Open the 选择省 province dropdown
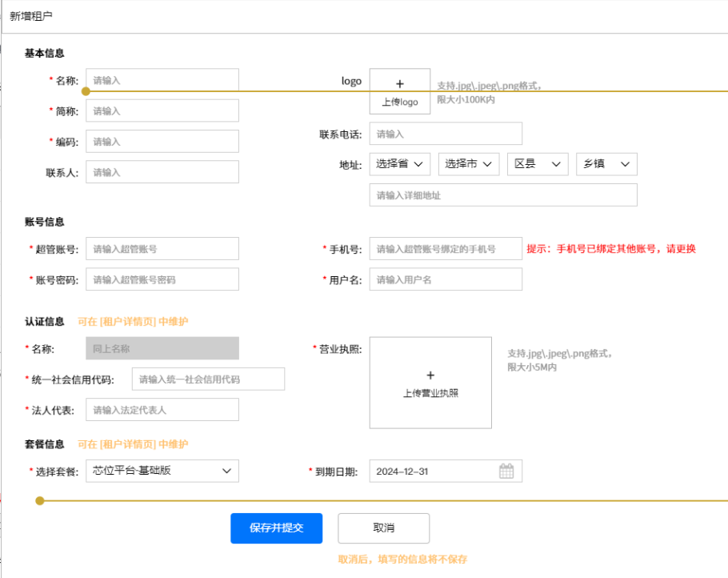The width and height of the screenshot is (728, 578). point(400,164)
